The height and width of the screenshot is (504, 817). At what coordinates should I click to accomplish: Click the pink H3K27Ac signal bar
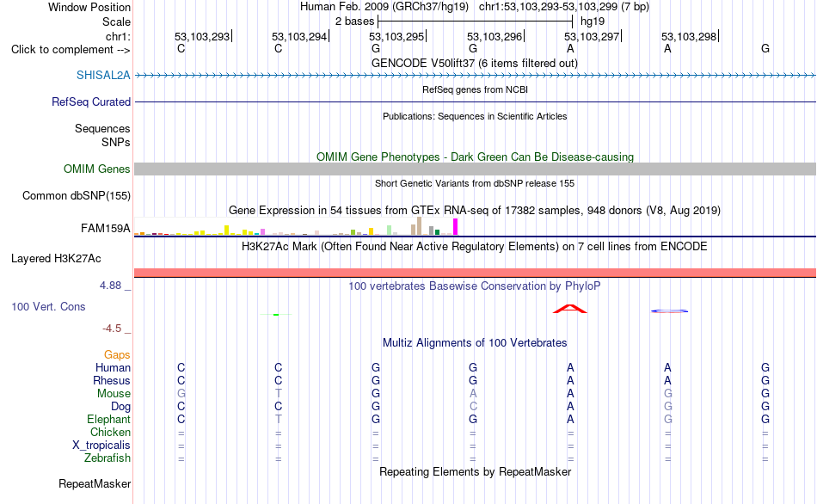[476, 273]
